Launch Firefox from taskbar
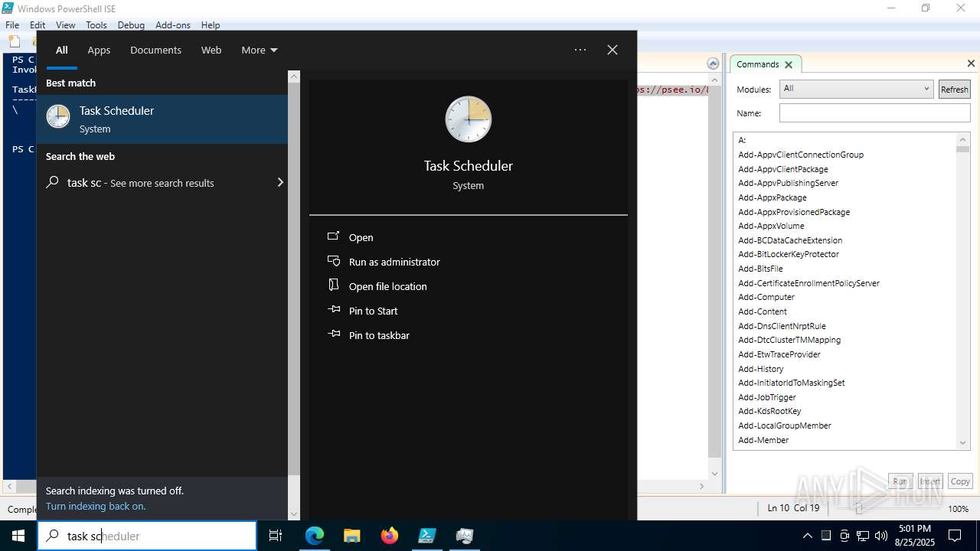 (390, 536)
